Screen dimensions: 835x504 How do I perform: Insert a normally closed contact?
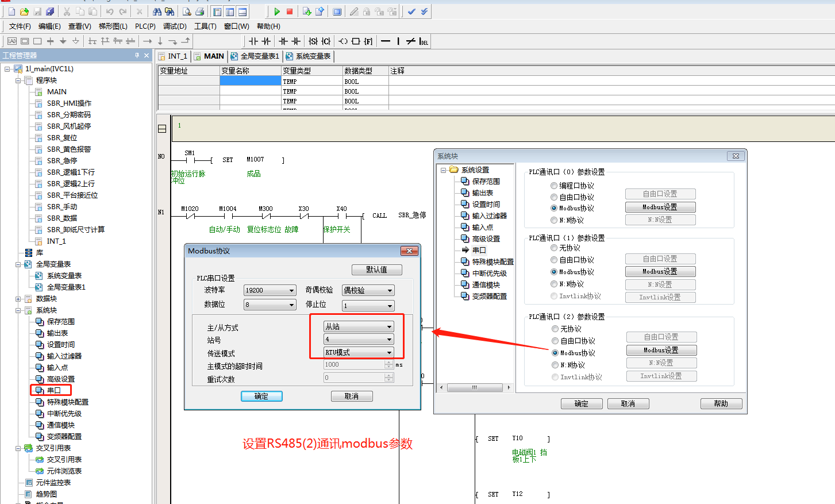(x=266, y=41)
